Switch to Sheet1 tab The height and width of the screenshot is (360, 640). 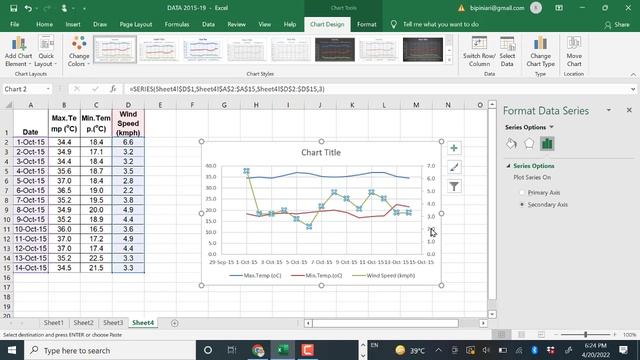coord(53,323)
